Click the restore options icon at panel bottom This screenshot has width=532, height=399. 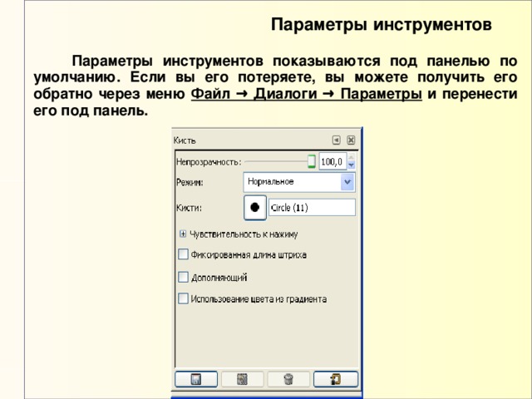(x=242, y=379)
